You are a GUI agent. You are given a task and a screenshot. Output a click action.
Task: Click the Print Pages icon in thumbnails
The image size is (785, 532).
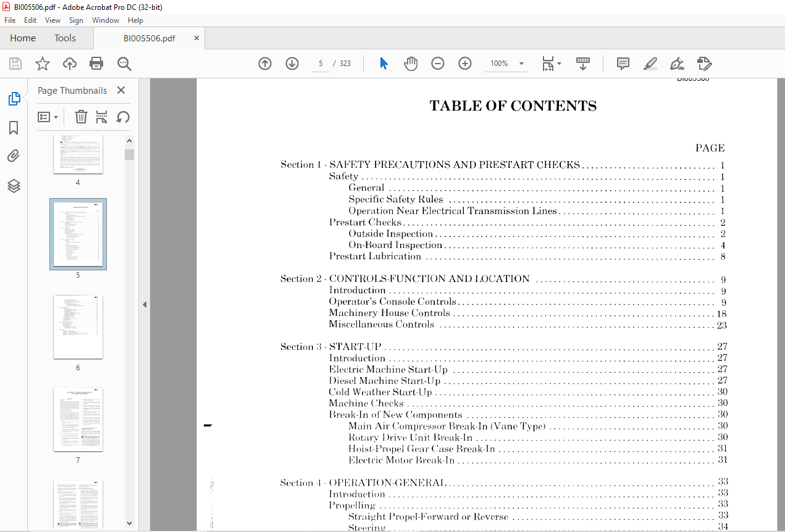click(x=102, y=117)
